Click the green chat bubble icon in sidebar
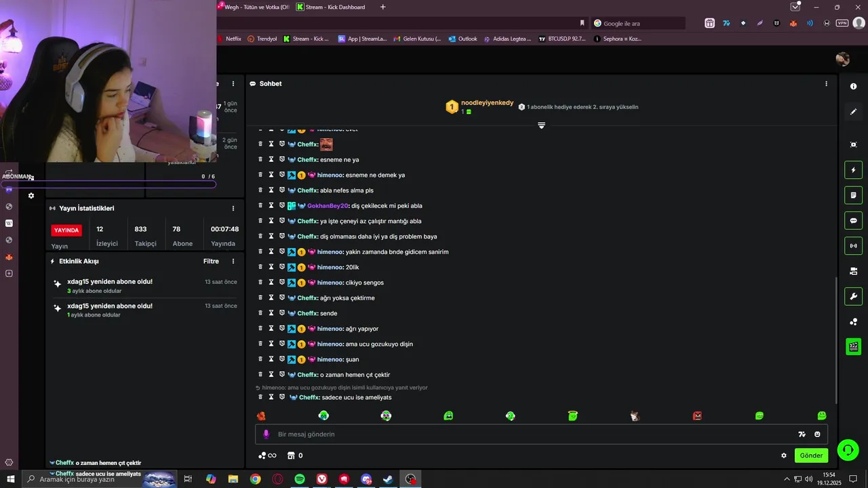 point(853,220)
